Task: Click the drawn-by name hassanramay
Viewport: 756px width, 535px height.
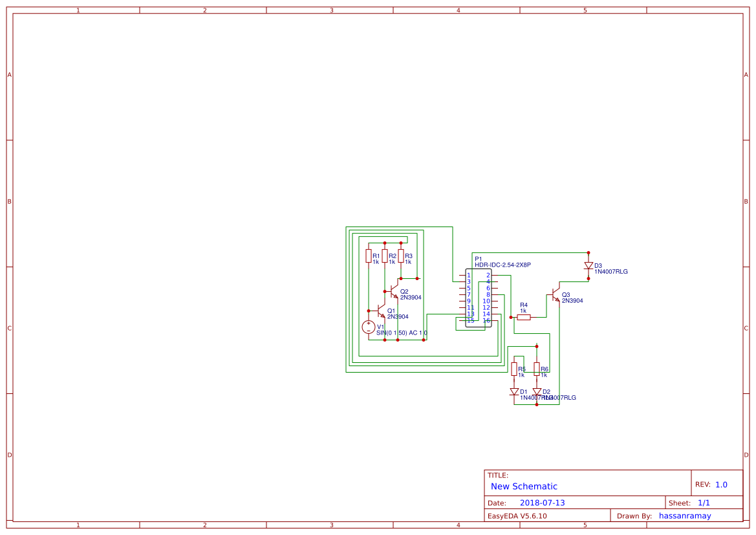Action: coord(685,516)
